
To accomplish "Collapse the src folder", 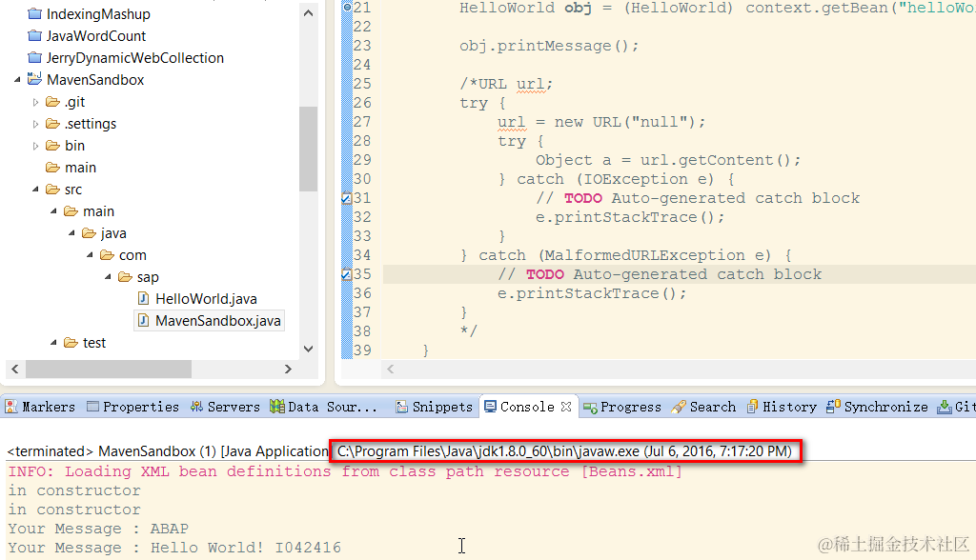I will [x=35, y=190].
